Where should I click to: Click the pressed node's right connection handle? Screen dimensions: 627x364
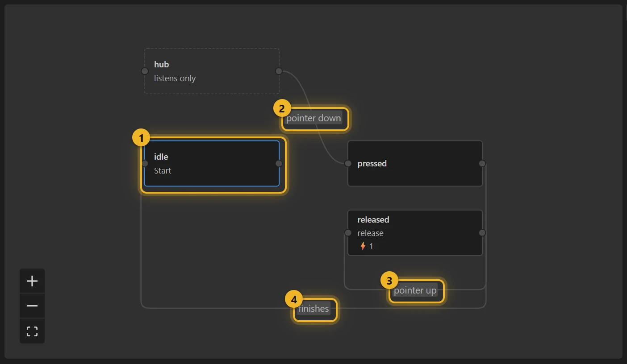coord(482,164)
